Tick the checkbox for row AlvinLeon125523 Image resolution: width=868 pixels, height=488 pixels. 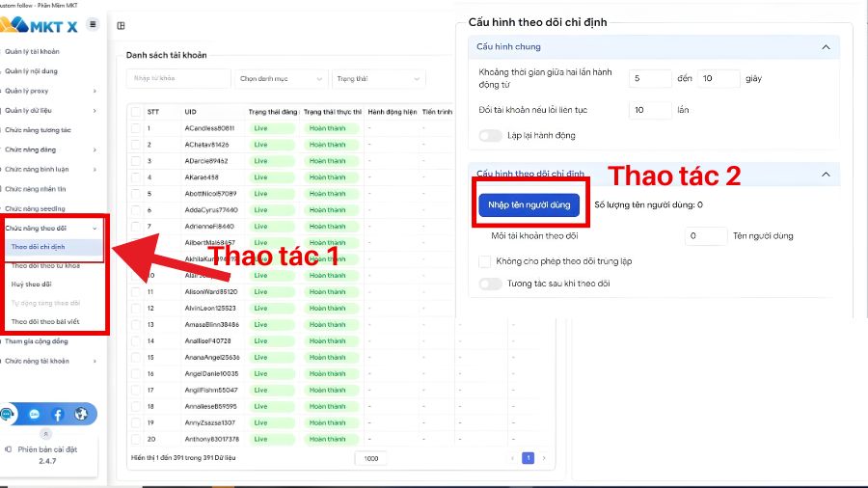[136, 309]
